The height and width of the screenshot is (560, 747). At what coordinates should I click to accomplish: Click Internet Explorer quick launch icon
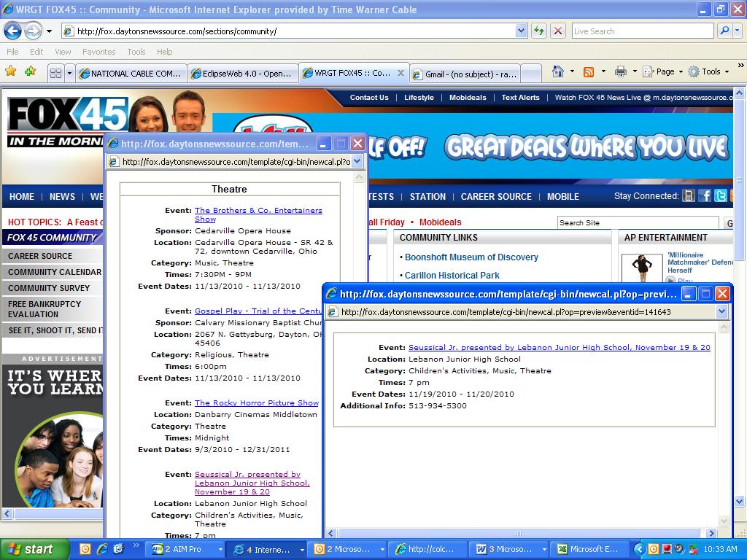(102, 550)
